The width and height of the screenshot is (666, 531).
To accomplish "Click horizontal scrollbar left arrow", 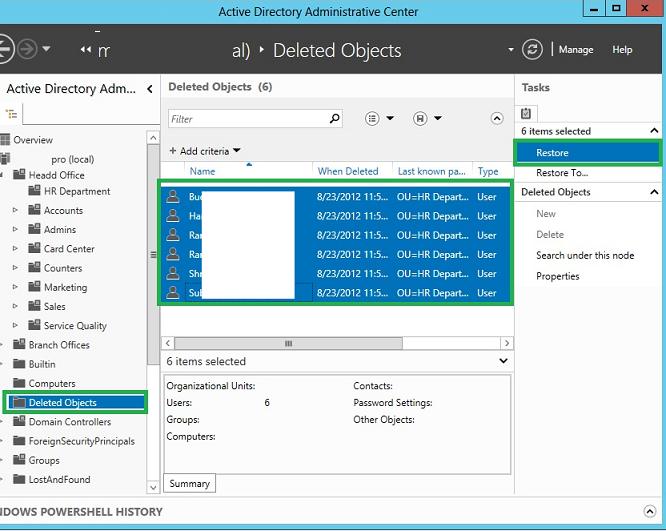I will [168, 343].
